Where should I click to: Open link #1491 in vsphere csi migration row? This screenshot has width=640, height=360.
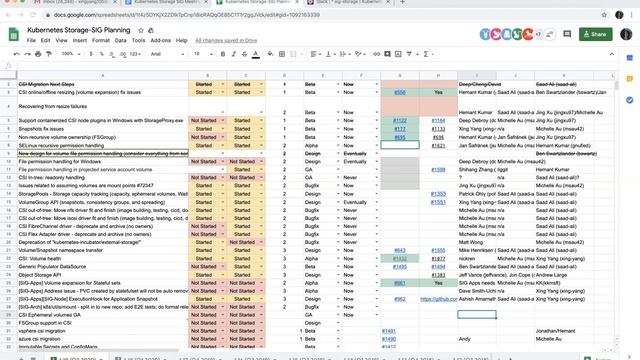click(x=389, y=331)
